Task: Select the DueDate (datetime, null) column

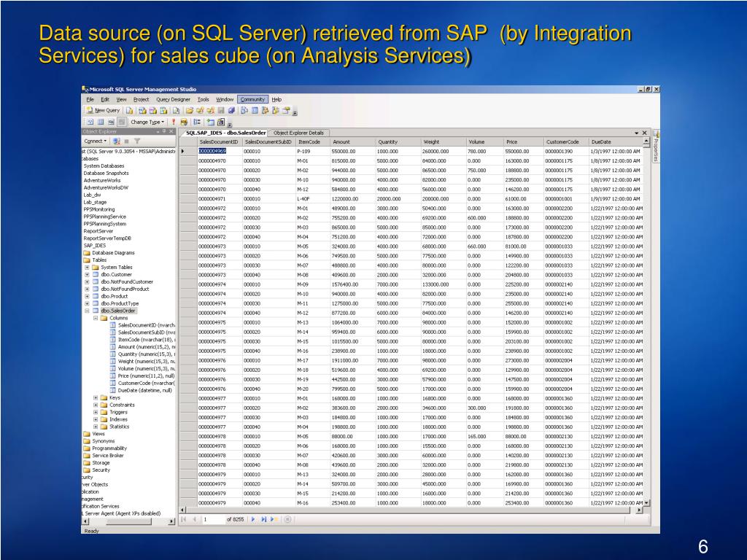Action: tap(145, 391)
